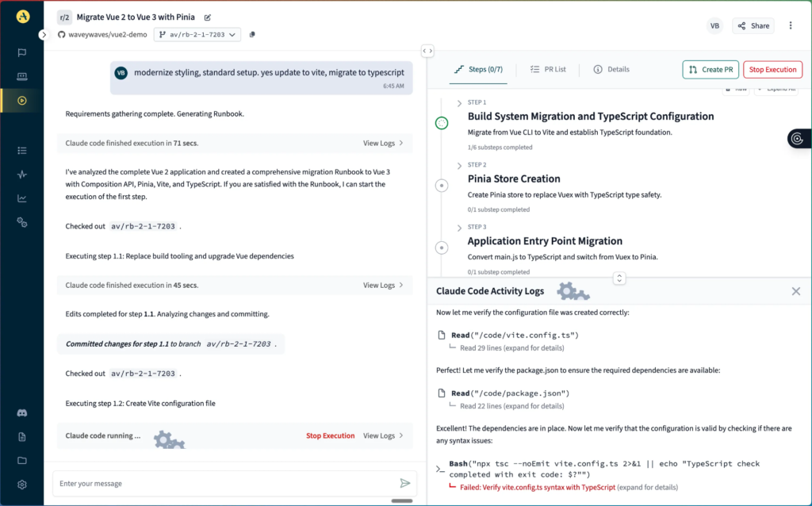Open the chat panel from the sidebar
Screen dimensions: 812x506
click(x=21, y=54)
